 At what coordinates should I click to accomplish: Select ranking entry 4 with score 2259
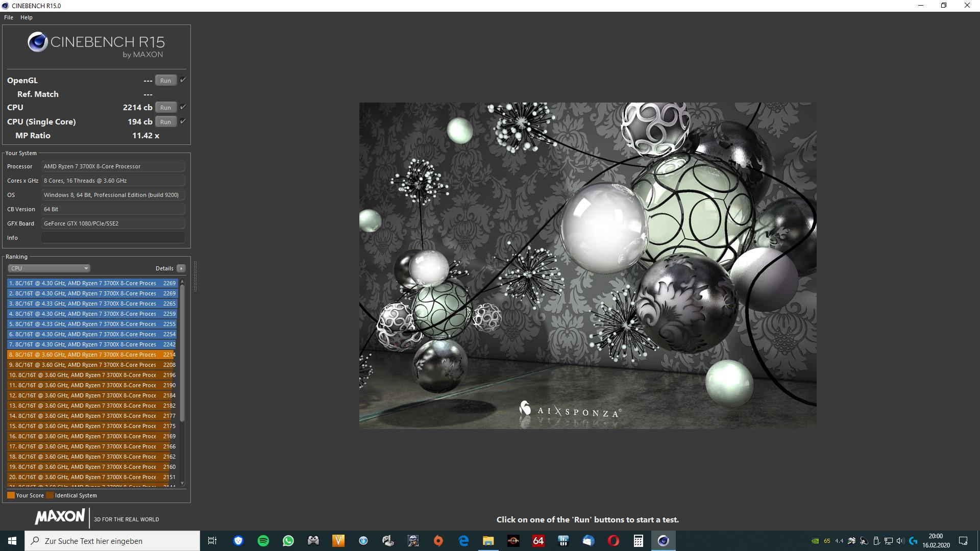tap(92, 314)
